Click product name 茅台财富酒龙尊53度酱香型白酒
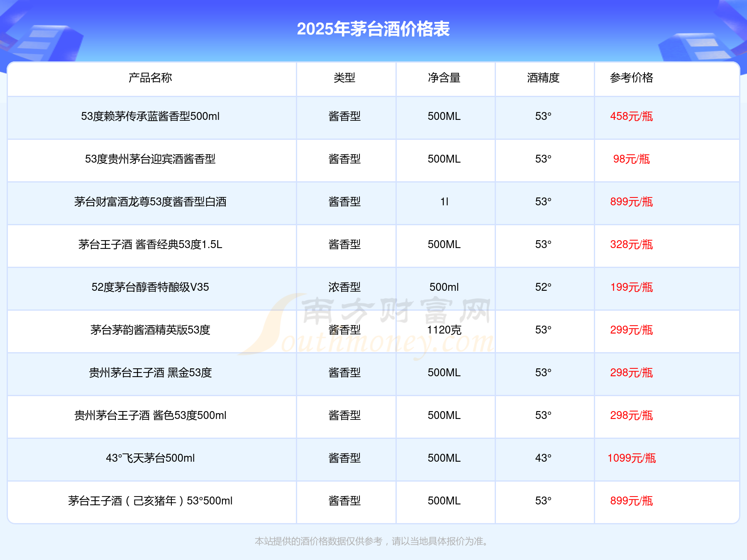 point(150,202)
